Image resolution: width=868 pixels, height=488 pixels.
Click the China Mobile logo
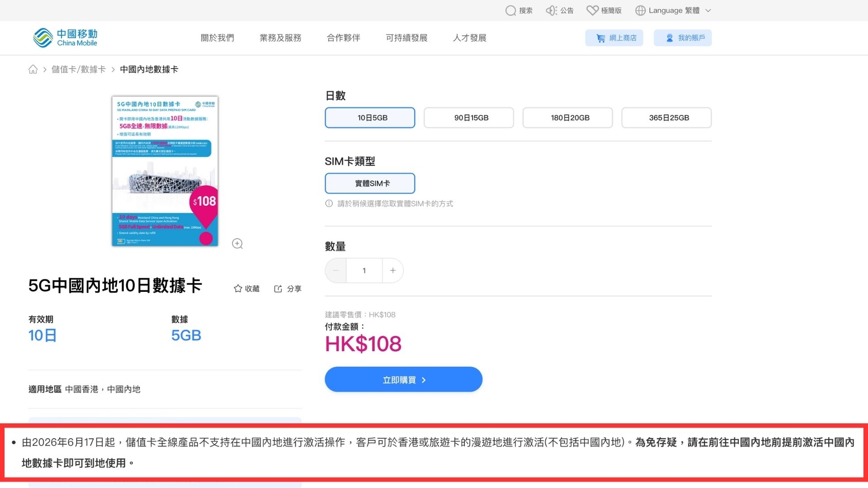[65, 38]
